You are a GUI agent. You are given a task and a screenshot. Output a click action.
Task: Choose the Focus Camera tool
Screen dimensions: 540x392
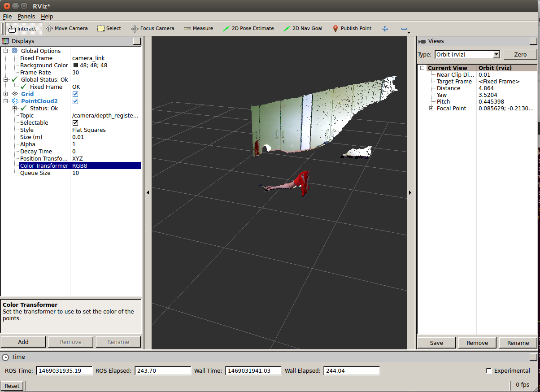152,28
